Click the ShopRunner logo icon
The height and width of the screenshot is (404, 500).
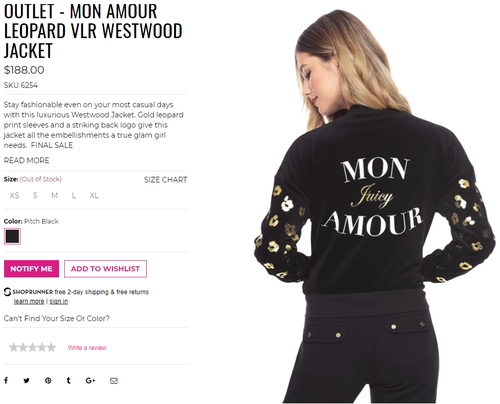(7, 292)
